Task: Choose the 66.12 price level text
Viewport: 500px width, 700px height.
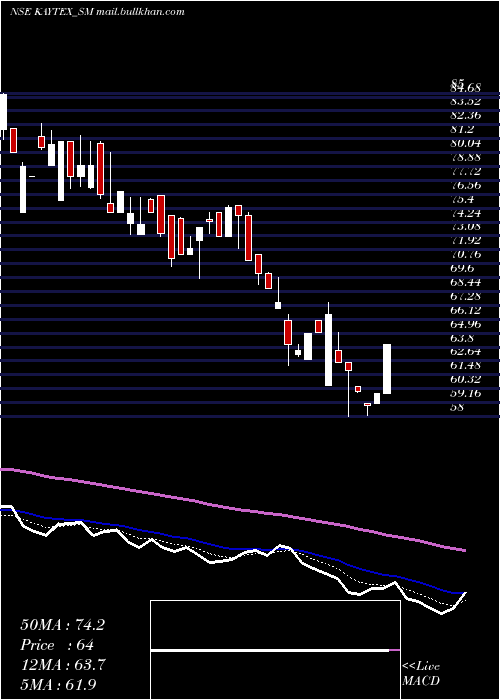Action: 466,309
